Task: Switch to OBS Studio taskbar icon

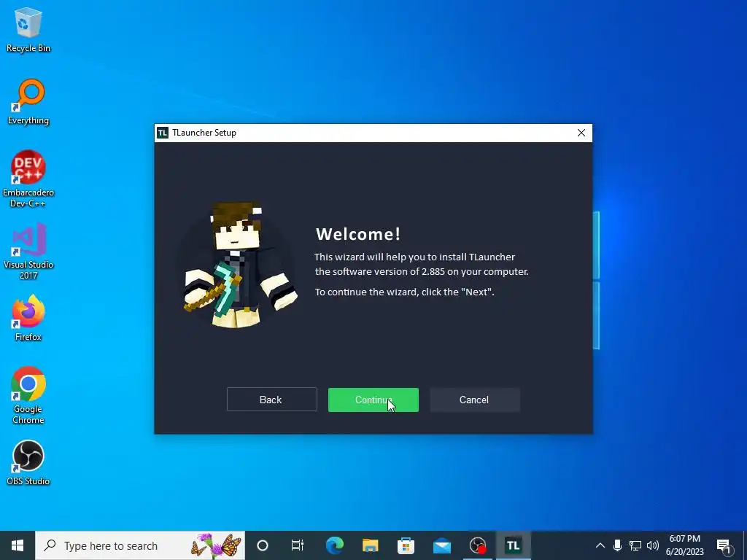Action: tap(477, 545)
